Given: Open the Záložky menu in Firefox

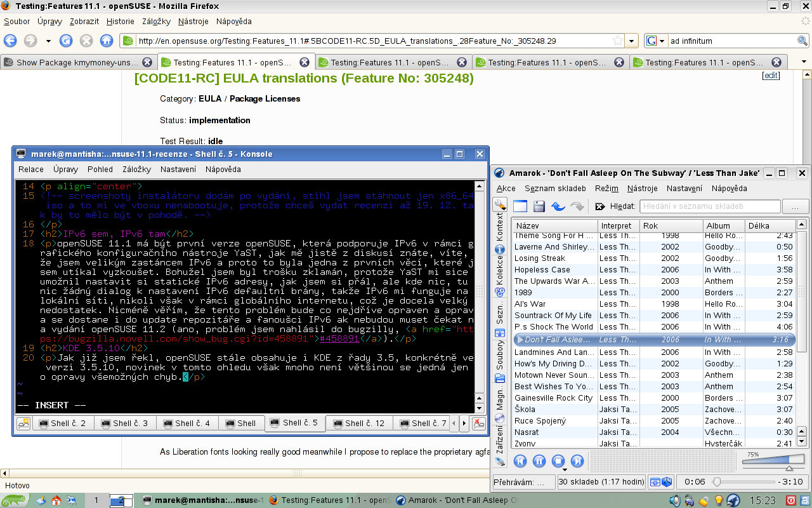Looking at the screenshot, I should pos(156,21).
